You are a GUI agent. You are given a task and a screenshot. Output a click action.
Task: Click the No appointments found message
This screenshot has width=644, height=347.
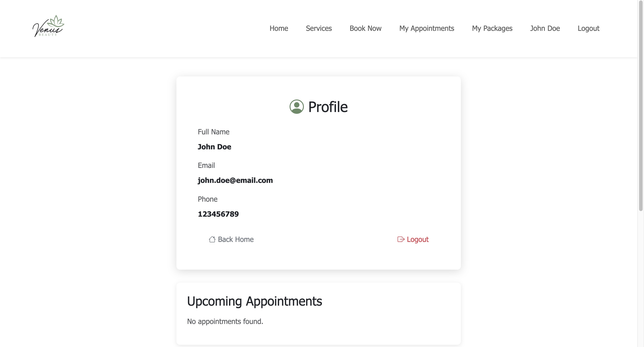[x=225, y=321]
